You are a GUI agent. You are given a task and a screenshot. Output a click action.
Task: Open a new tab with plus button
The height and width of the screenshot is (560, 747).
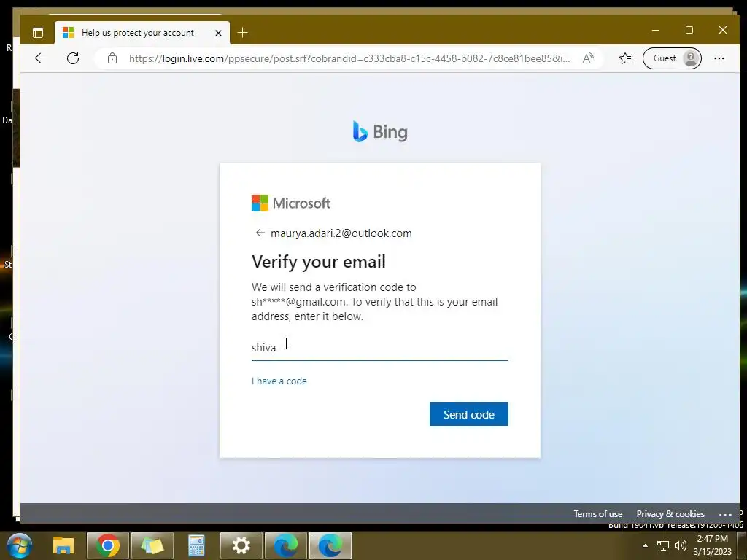tap(242, 32)
